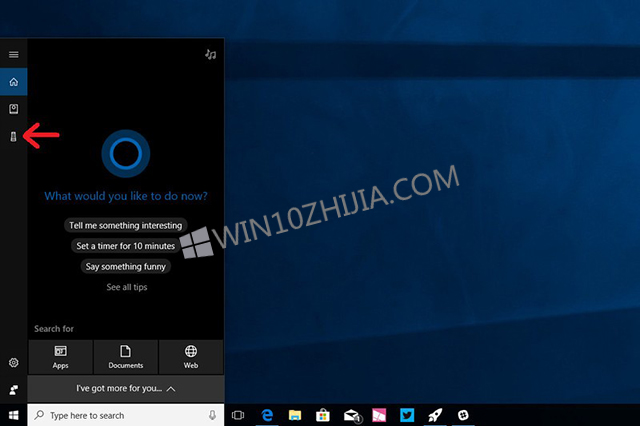Open Cortana settings gear
The image size is (640, 426).
pyautogui.click(x=13, y=362)
